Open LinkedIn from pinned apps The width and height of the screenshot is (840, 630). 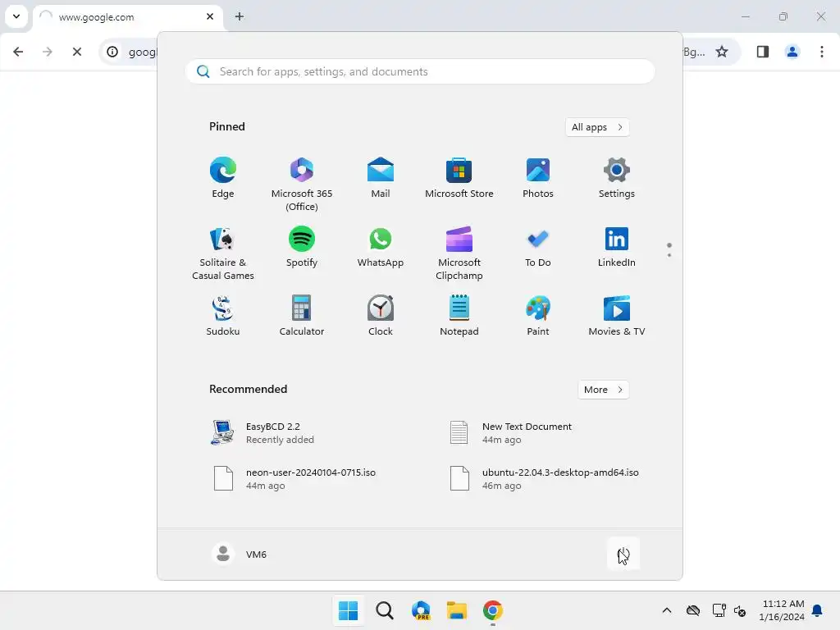(x=617, y=247)
